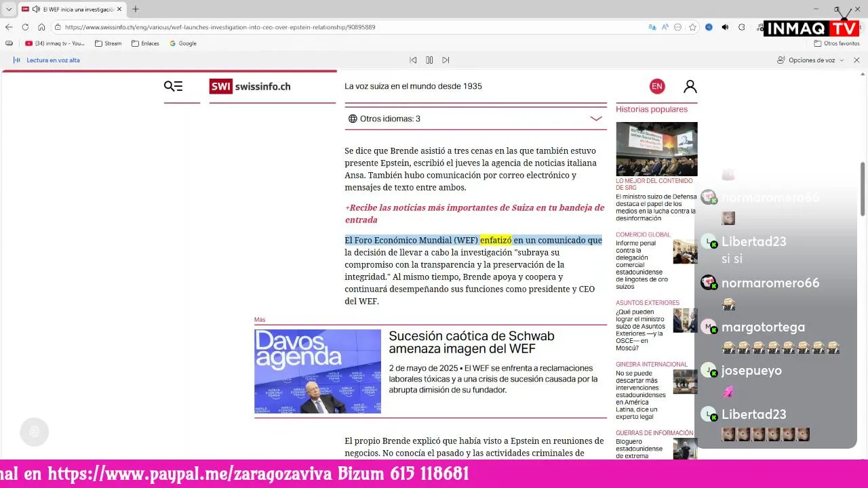The width and height of the screenshot is (868, 488).
Task: Open 'Opciones de voz' voice options
Action: (810, 60)
